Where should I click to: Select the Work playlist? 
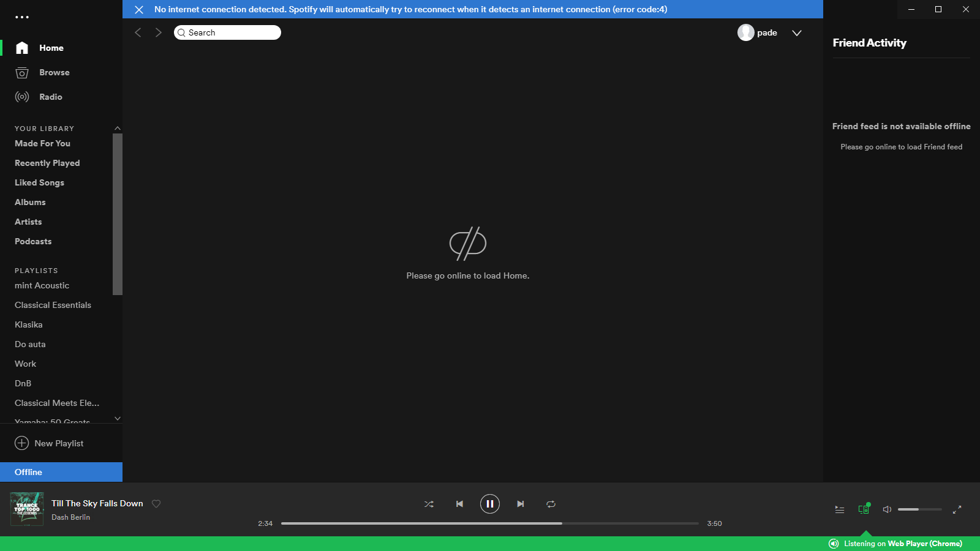pyautogui.click(x=25, y=364)
